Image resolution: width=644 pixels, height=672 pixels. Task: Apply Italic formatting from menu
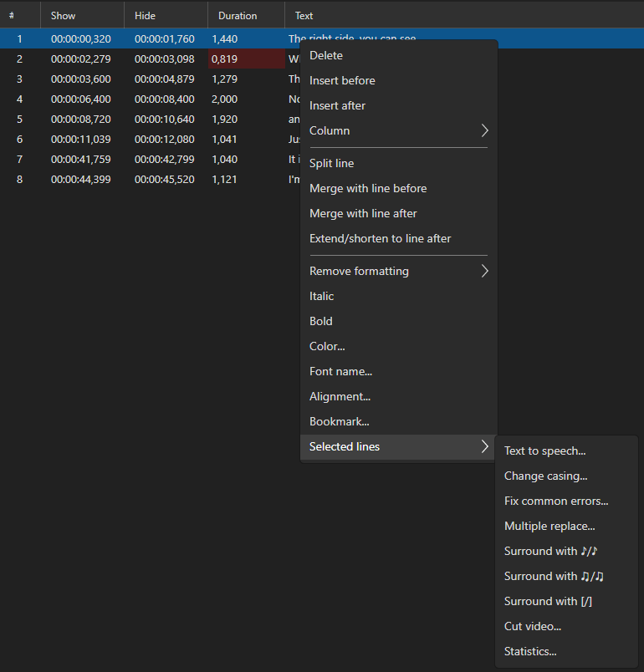tap(321, 297)
